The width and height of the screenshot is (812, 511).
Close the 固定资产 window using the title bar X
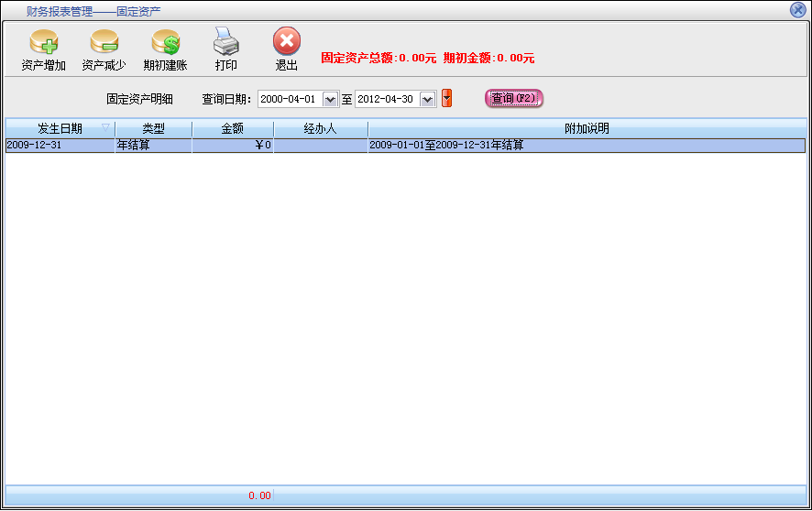(x=797, y=10)
